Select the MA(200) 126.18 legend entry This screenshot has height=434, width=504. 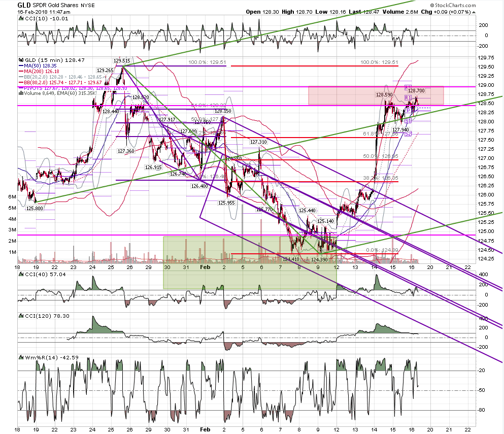(39, 72)
